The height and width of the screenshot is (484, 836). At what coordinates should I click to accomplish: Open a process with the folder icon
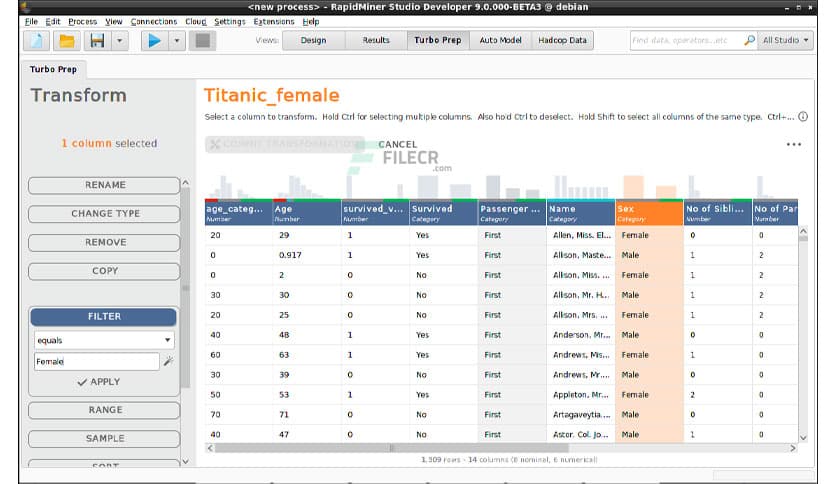pyautogui.click(x=67, y=41)
